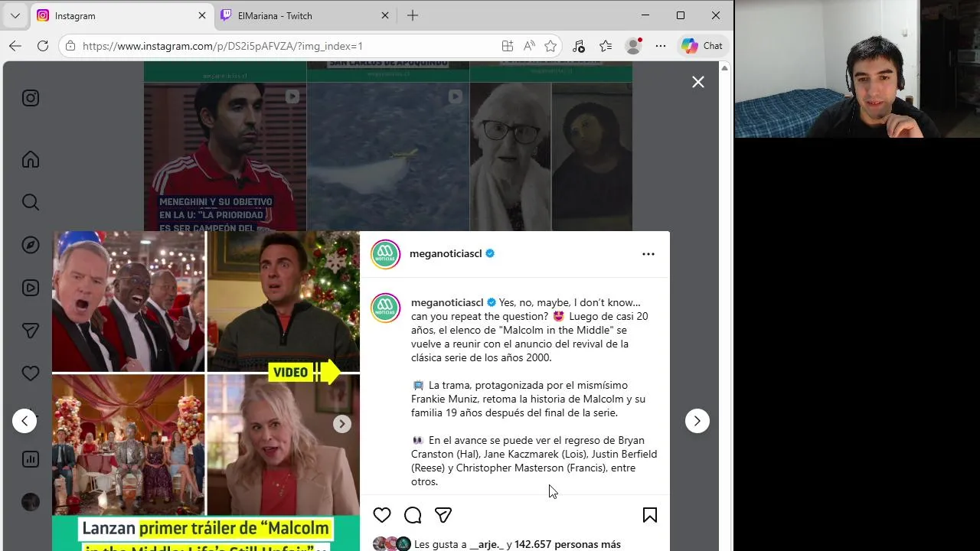This screenshot has width=980, height=551.
Task: Go to next post arrow
Action: [x=697, y=421]
